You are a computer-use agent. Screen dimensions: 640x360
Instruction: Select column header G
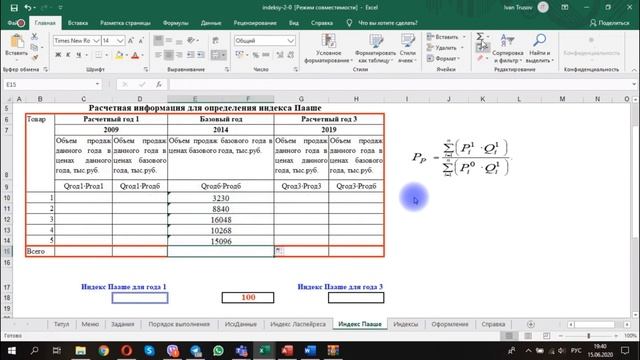pos(301,99)
